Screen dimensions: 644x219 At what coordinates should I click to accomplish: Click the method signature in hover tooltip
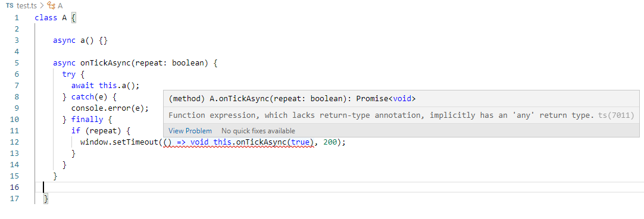292,99
